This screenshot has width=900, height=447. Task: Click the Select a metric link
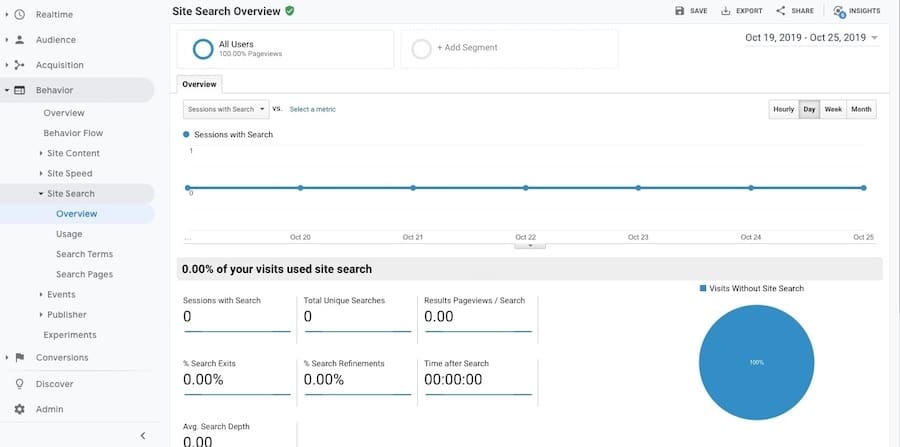(x=312, y=109)
